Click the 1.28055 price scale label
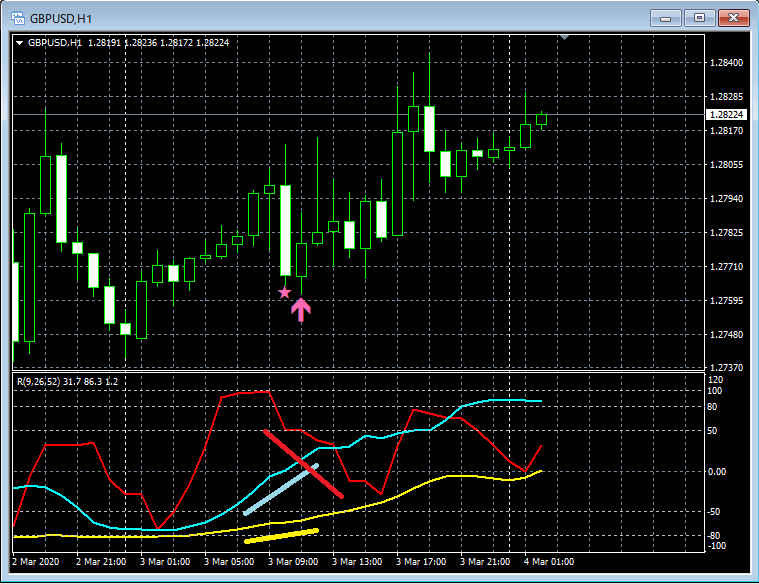This screenshot has height=584, width=759. pyautogui.click(x=726, y=165)
